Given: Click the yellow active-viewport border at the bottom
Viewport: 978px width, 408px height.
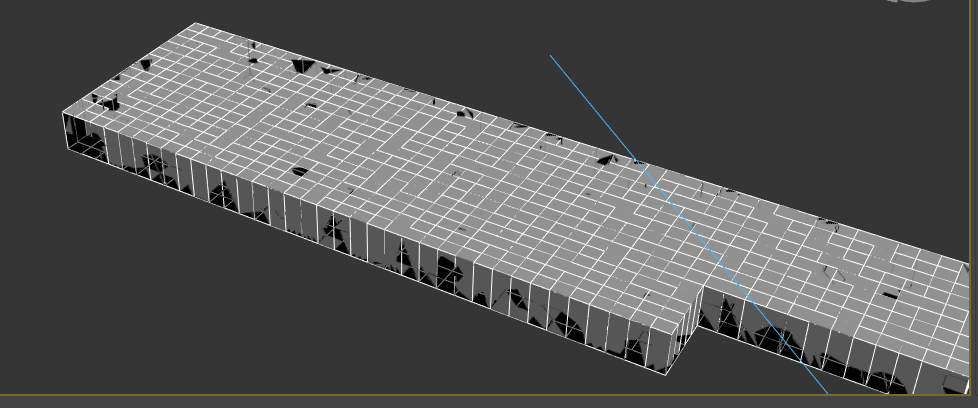Looking at the screenshot, I should 489,395.
